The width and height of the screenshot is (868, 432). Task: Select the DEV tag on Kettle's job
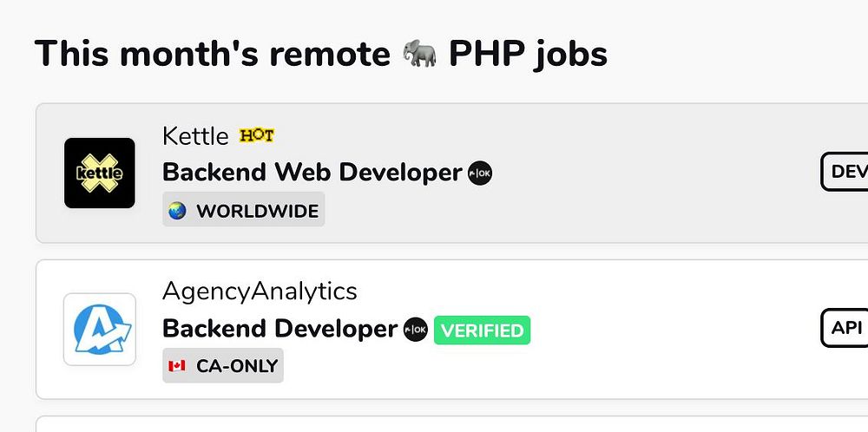click(846, 172)
